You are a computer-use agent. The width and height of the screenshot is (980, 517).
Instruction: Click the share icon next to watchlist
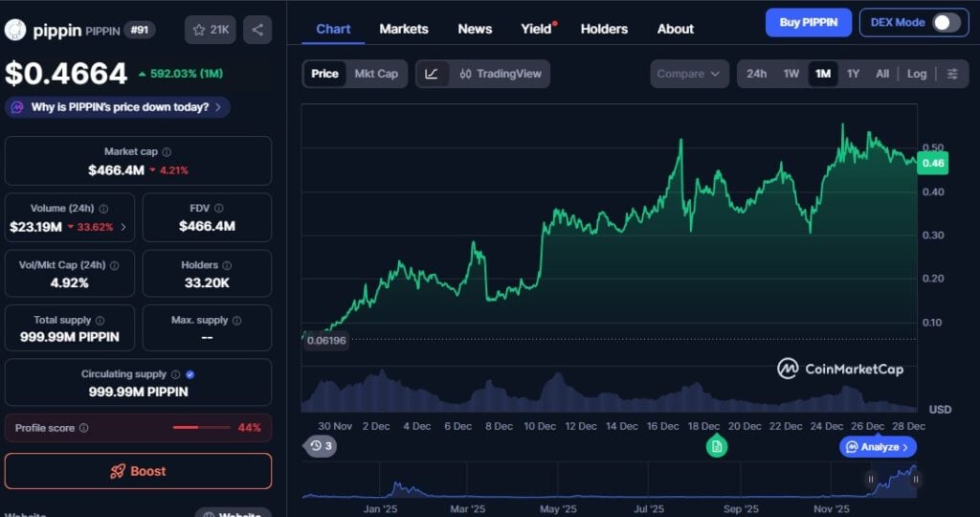coord(256,30)
